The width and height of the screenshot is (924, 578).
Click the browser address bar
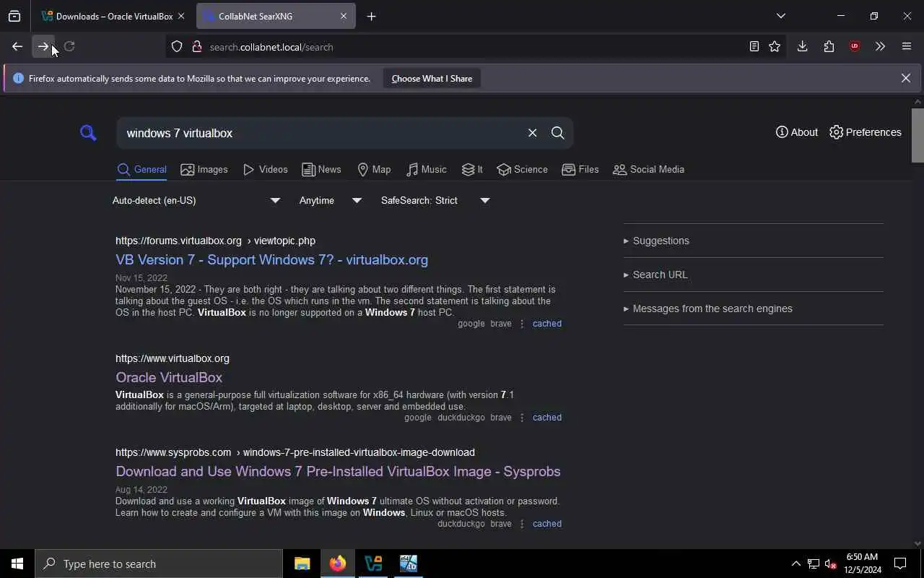[476, 47]
